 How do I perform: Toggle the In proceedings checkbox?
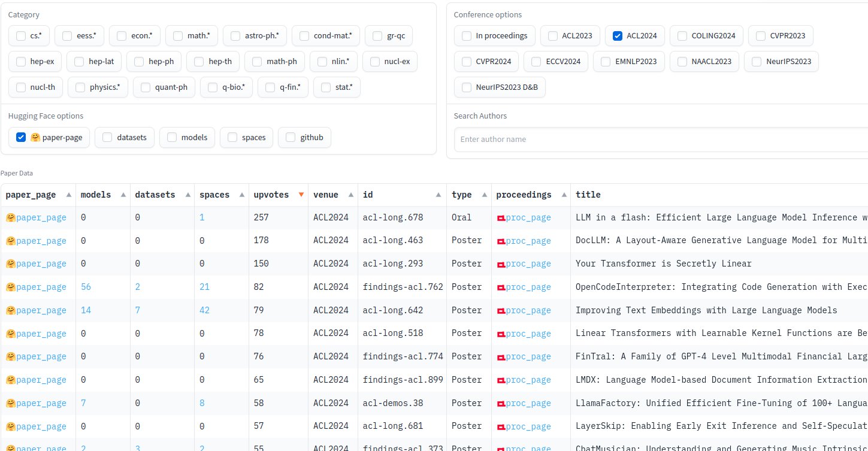[x=467, y=36]
